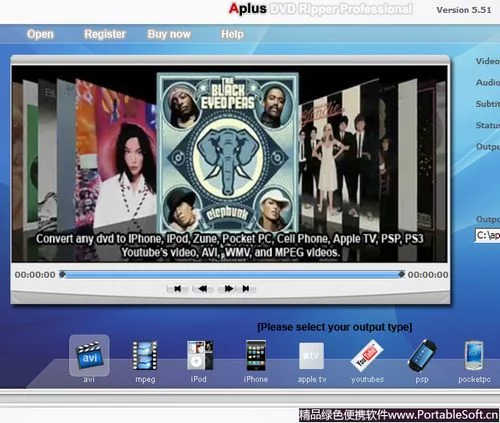Choose the pocketpc device icon
Image resolution: width=500 pixels, height=423 pixels.
point(474,356)
